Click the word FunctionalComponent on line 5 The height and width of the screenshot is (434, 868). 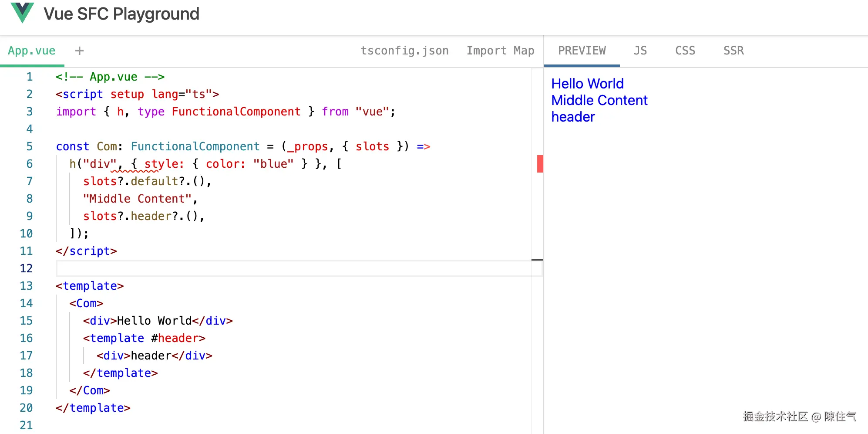coord(195,147)
